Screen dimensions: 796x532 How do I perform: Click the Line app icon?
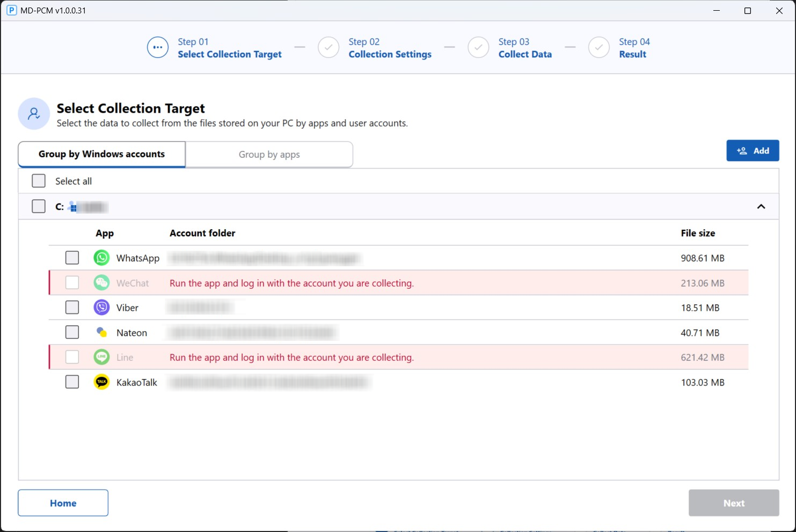click(101, 357)
